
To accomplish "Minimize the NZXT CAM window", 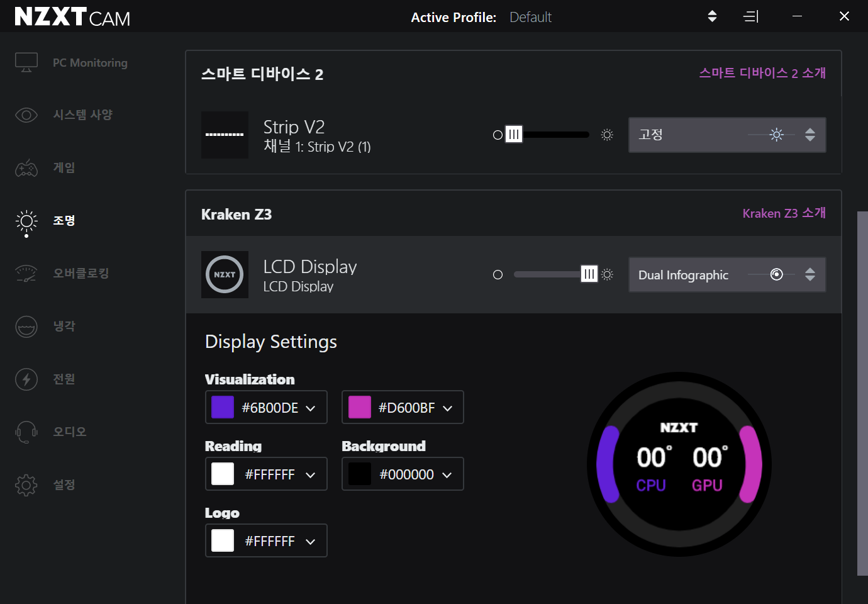I will click(798, 16).
